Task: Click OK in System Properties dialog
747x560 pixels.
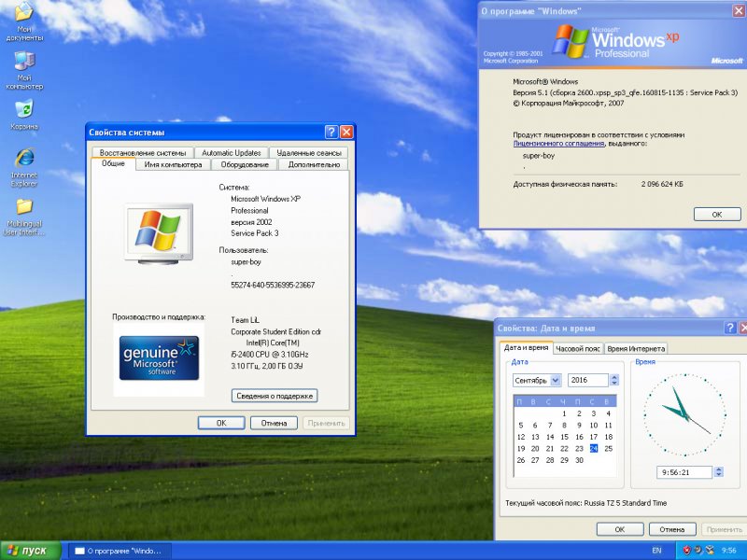Action: tap(221, 423)
